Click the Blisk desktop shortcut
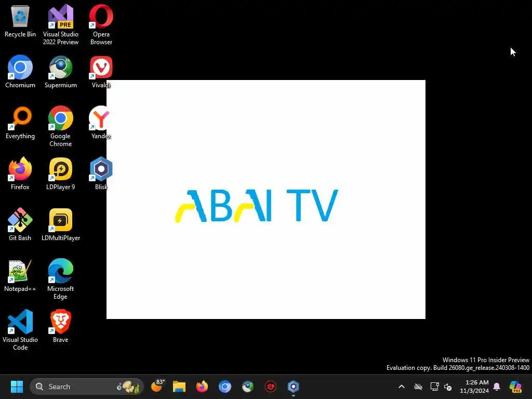Viewport: 532px width, 399px height. pos(101,174)
